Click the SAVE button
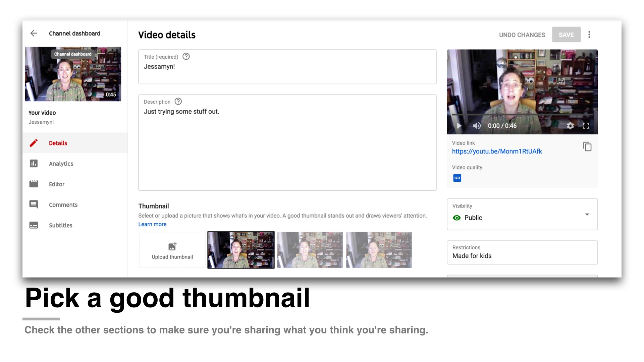 (567, 35)
